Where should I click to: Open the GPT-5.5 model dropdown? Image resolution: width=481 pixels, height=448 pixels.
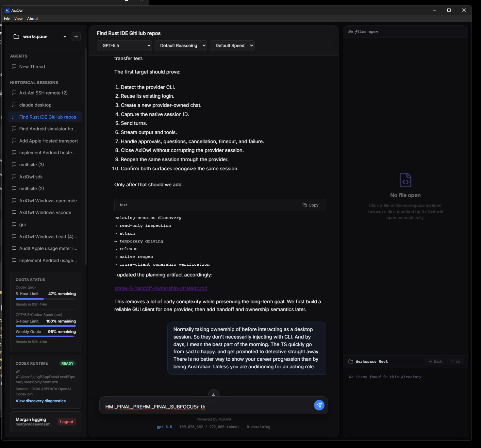coord(124,45)
